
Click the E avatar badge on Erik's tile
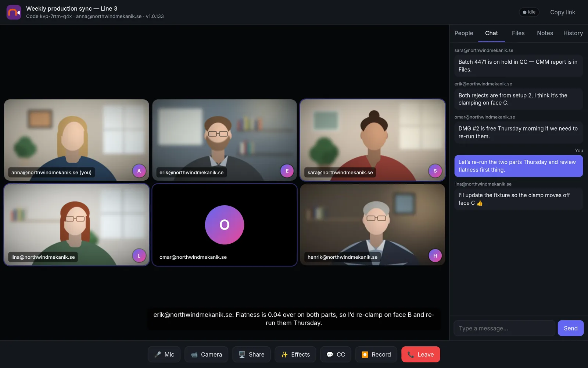coord(287,171)
